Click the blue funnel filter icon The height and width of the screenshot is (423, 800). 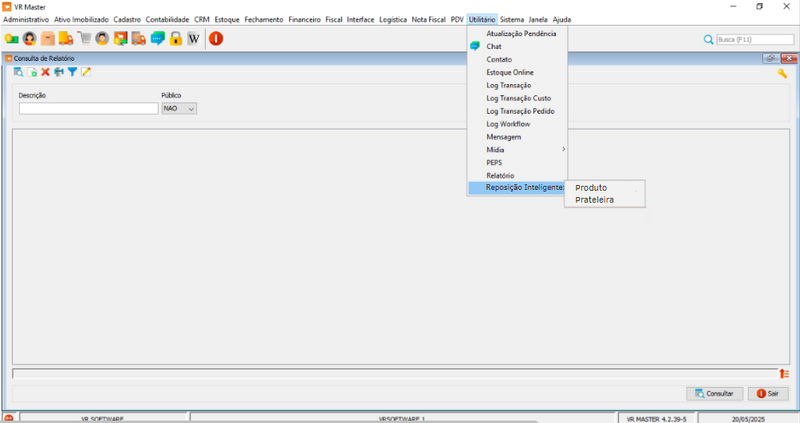point(72,73)
